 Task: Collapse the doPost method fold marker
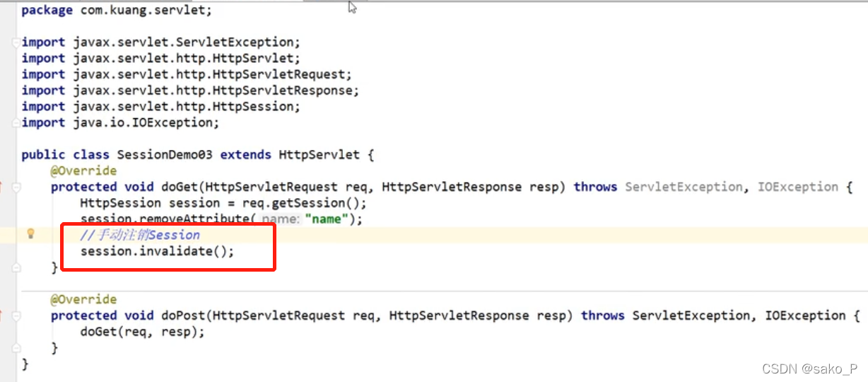[x=16, y=316]
